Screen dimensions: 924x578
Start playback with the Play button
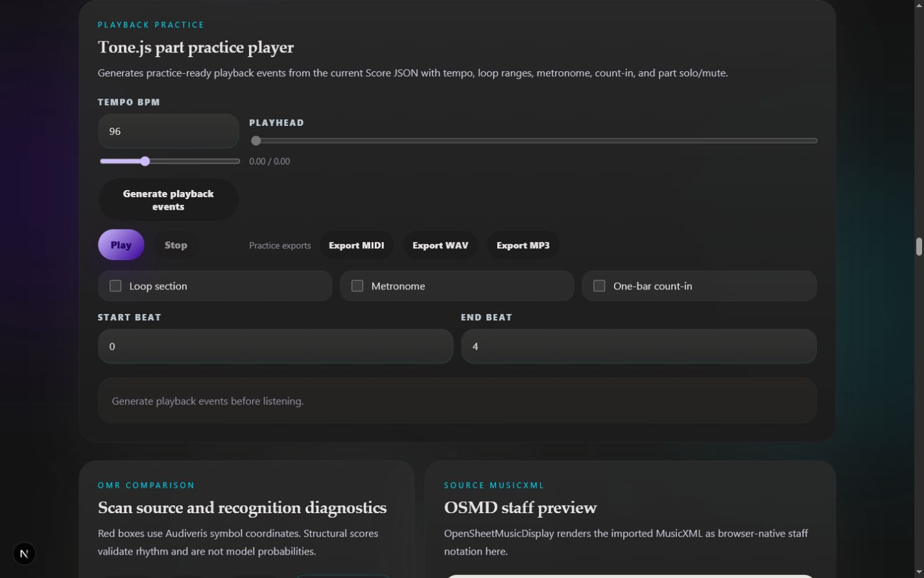[121, 245]
